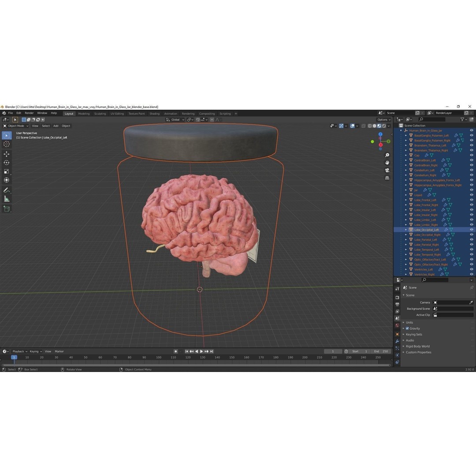Open the outliner filter dropdown
476x476 pixels.
[463, 119]
